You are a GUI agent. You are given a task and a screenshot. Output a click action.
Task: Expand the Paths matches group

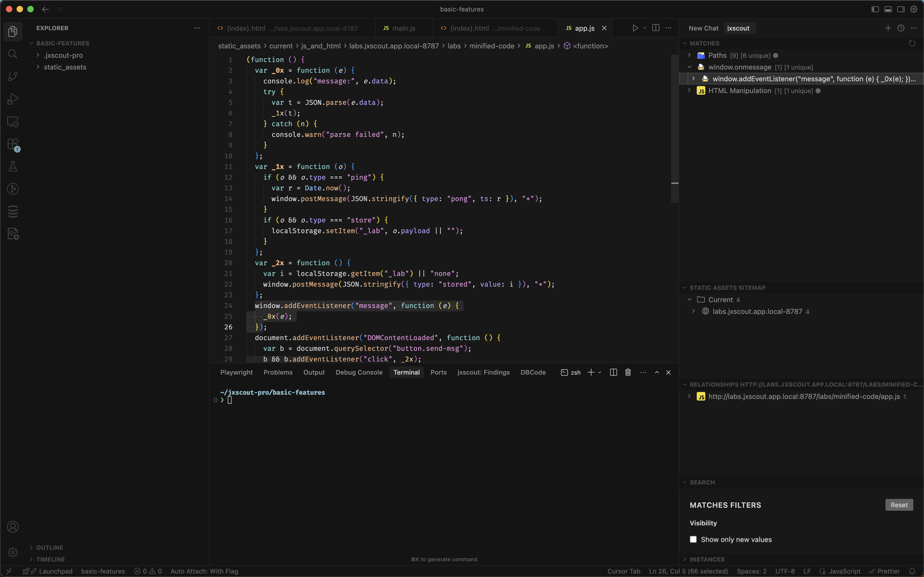pyautogui.click(x=689, y=55)
